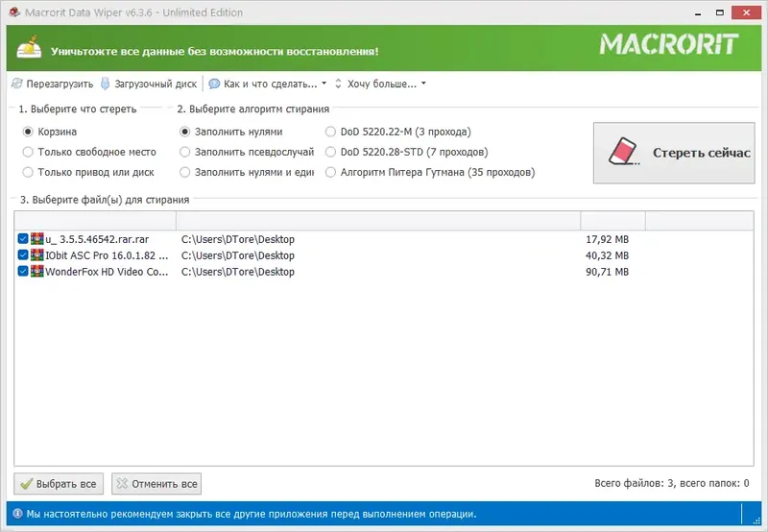Click the path in the 90,71 MB row
This screenshot has width=768, height=532.
(x=238, y=272)
